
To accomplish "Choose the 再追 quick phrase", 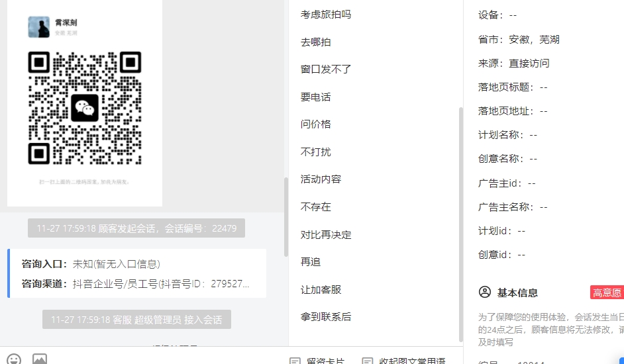I will (311, 262).
